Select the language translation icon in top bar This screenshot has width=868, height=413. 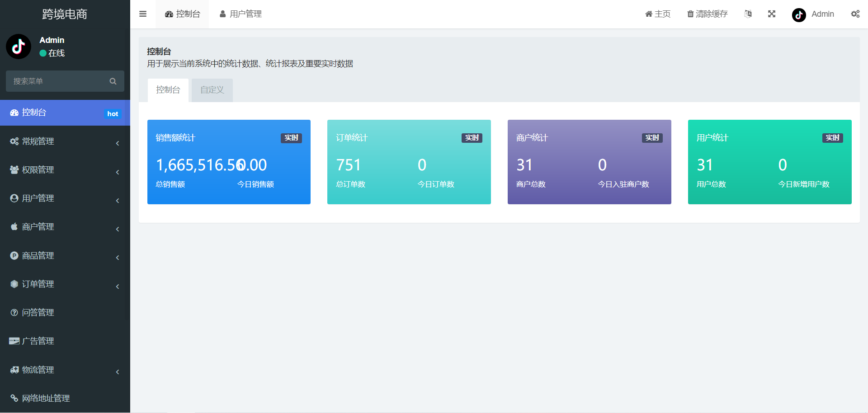click(748, 14)
